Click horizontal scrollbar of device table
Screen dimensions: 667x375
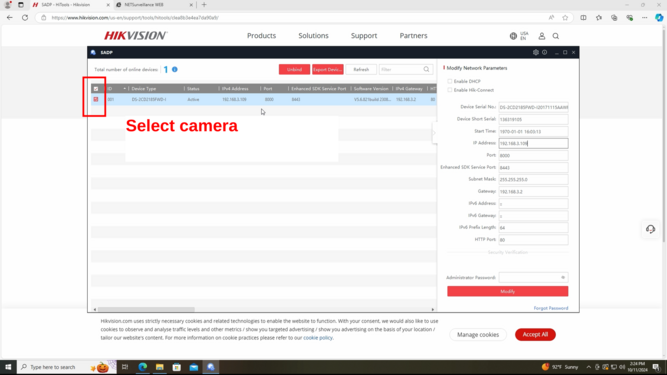tap(146, 310)
